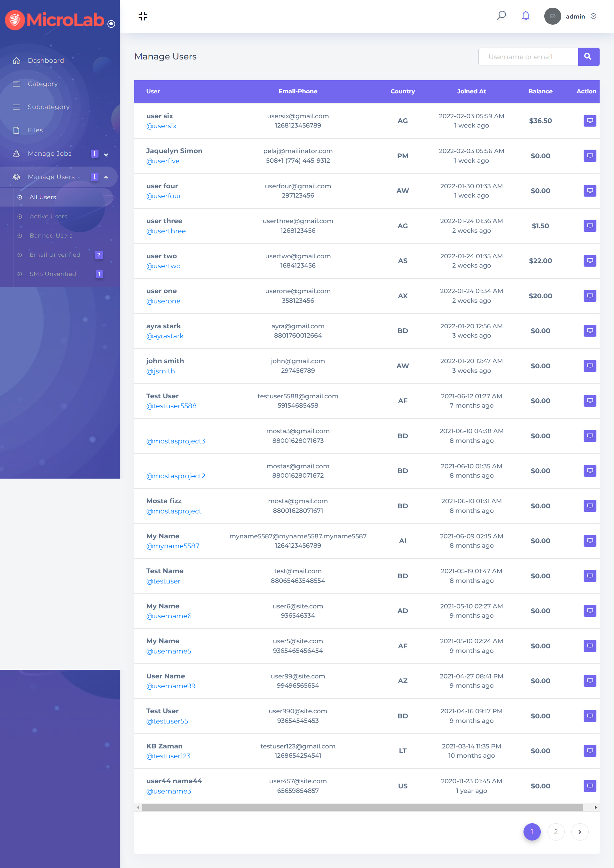614x868 pixels.
Task: Open the header search magnifier icon
Action: (501, 16)
